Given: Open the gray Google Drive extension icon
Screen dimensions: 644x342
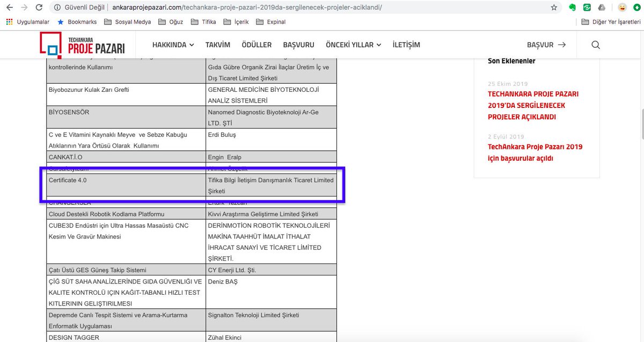Looking at the screenshot, I should tap(602, 8).
